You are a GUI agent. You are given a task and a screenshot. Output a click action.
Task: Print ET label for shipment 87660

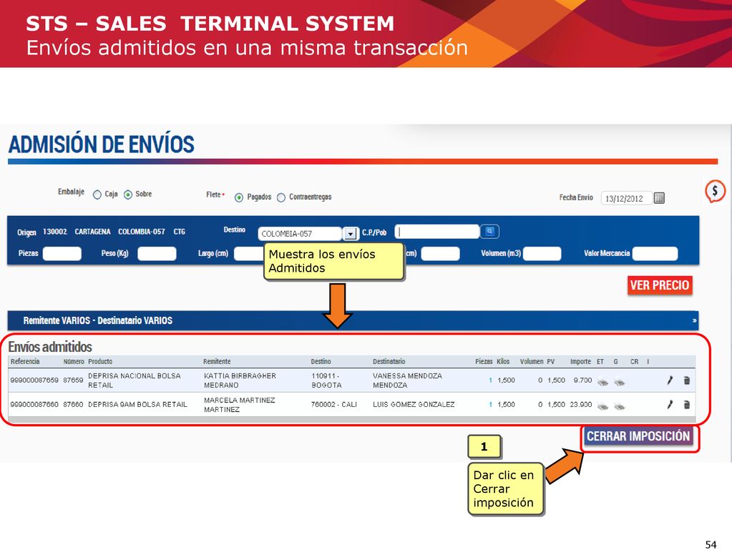coord(602,406)
